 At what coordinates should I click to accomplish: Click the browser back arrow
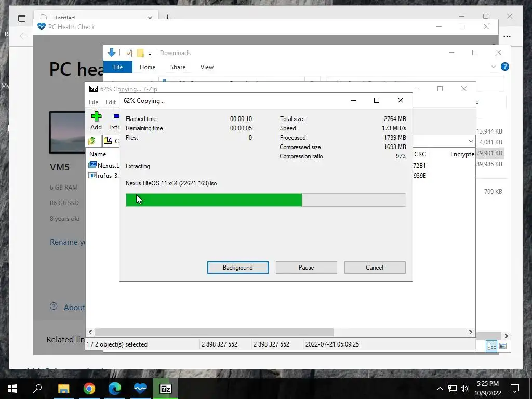point(23,36)
